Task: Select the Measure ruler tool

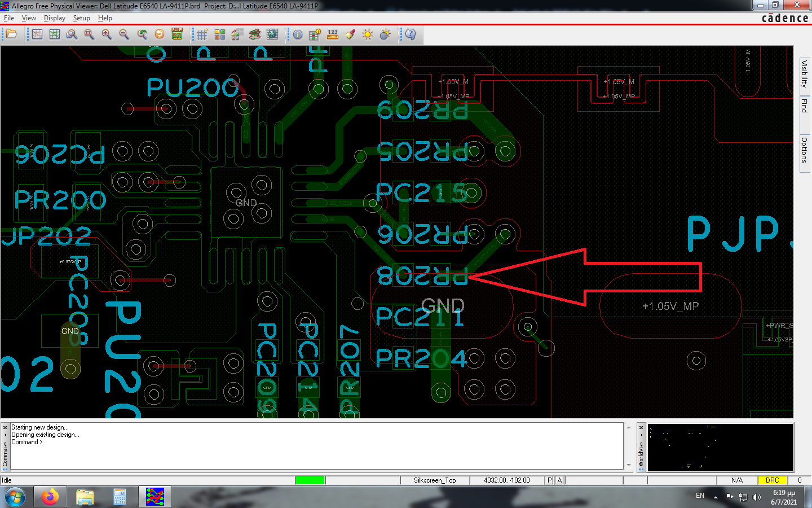Action: coord(333,34)
